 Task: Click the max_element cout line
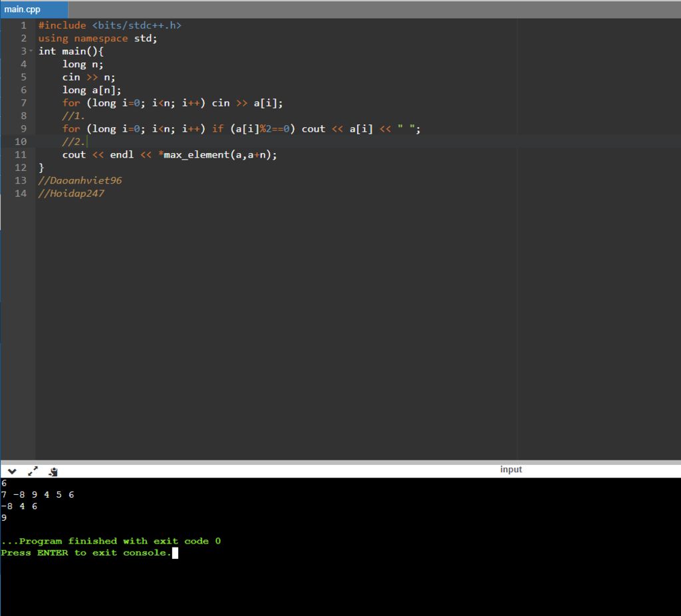(x=170, y=154)
